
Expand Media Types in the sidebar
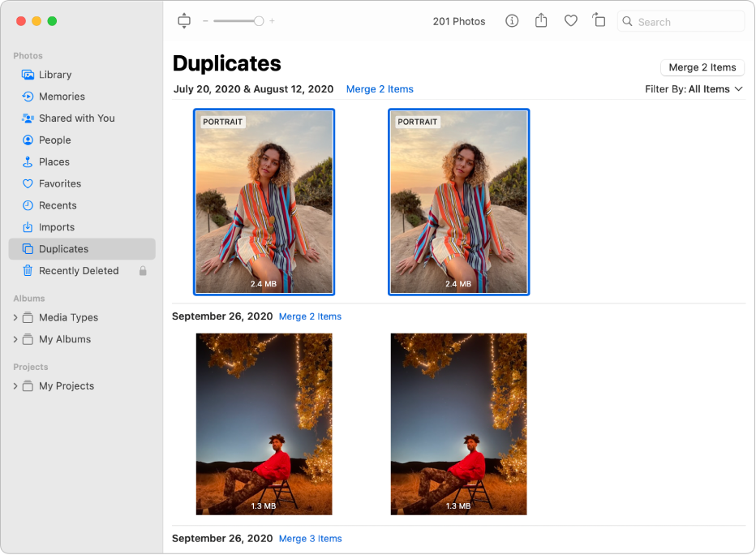point(16,317)
